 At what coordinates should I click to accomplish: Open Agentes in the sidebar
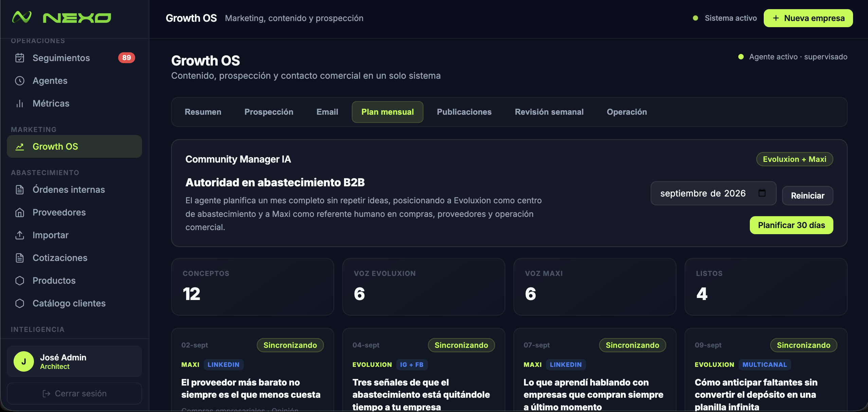[x=74, y=81]
